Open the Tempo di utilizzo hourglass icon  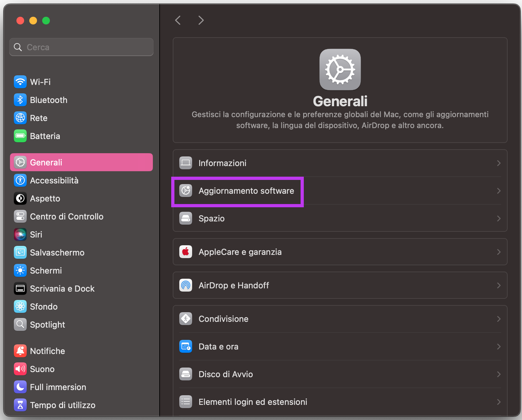click(x=20, y=405)
